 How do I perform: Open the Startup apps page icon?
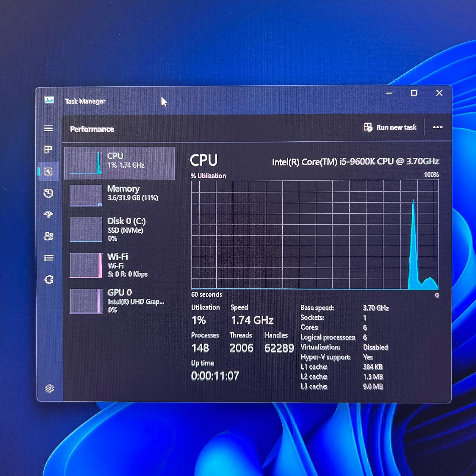48,214
